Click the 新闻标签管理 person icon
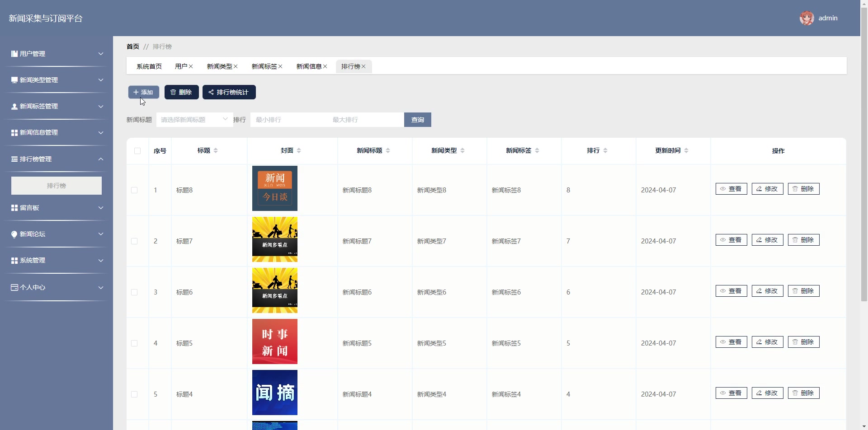 click(14, 106)
